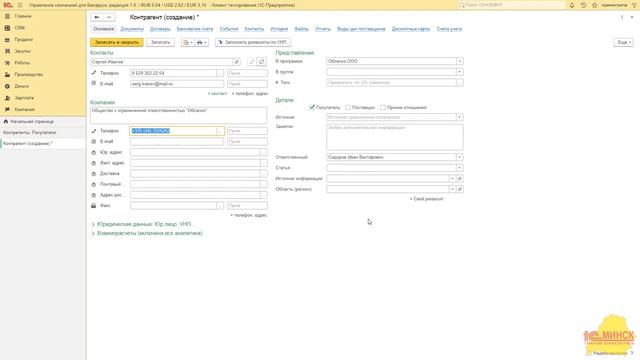This screenshot has width=640, height=360.
Task: Switch to the Отчеты tab
Action: 323,29
